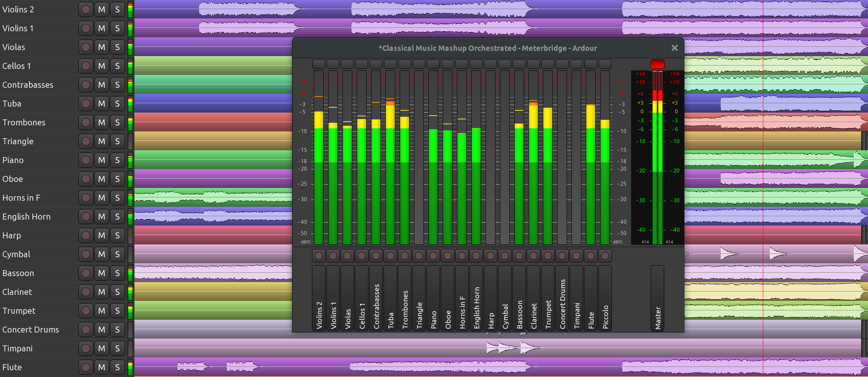
Task: Mute the Timpani track
Action: tap(102, 348)
